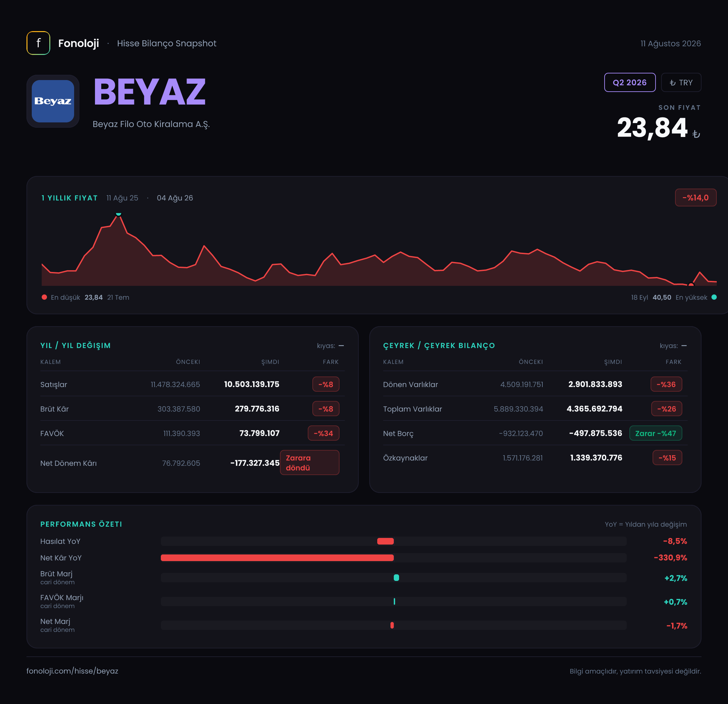Click the Fonoloji brand name
The height and width of the screenshot is (704, 728).
click(78, 43)
